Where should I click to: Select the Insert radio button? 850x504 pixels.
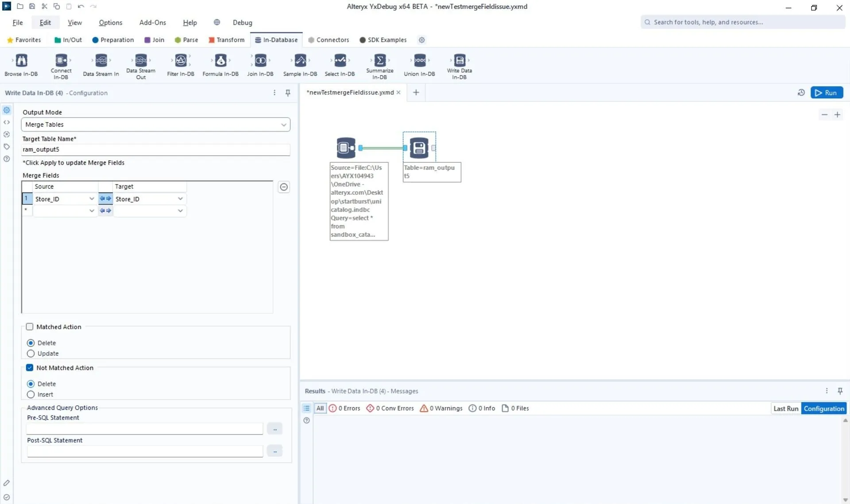tap(31, 395)
